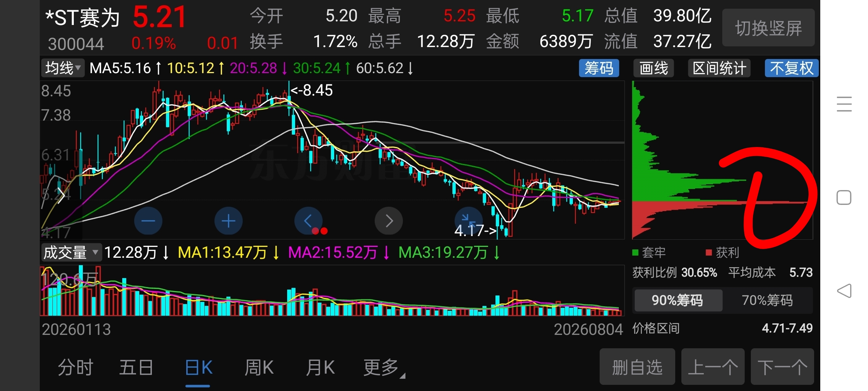Toggle 区间统计 range statistics
Image resolution: width=868 pixels, height=391 pixels.
pyautogui.click(x=719, y=68)
